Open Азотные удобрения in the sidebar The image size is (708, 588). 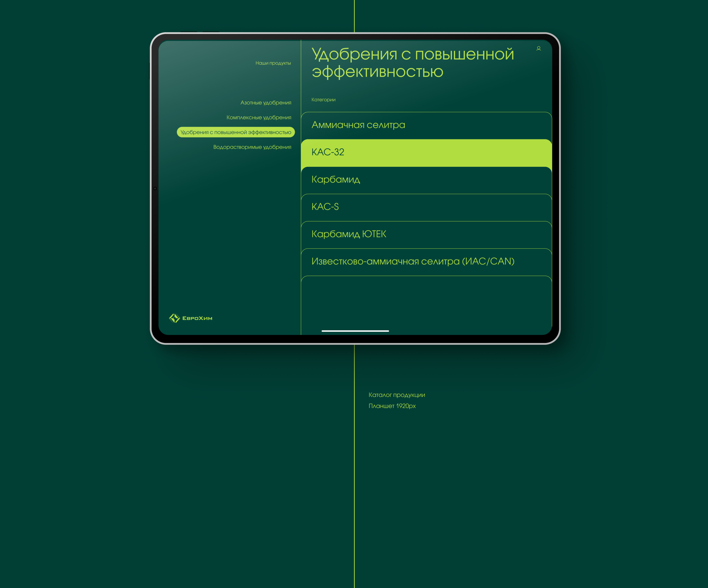[x=266, y=102]
